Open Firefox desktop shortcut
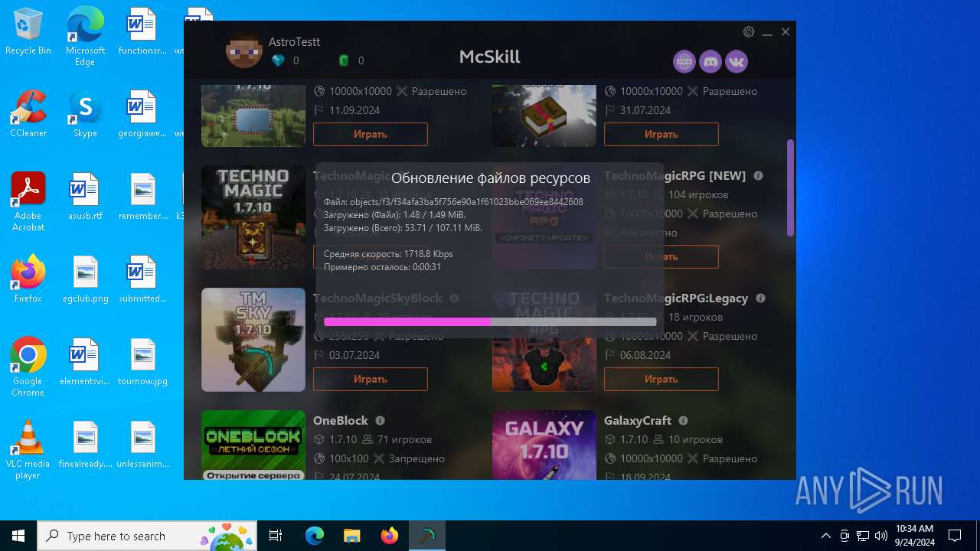Image resolution: width=980 pixels, height=551 pixels. [28, 280]
